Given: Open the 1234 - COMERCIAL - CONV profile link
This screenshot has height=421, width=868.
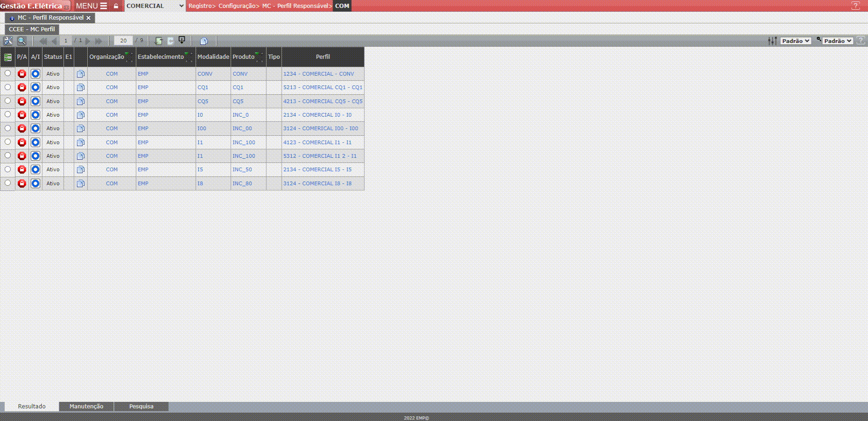Looking at the screenshot, I should (x=318, y=74).
